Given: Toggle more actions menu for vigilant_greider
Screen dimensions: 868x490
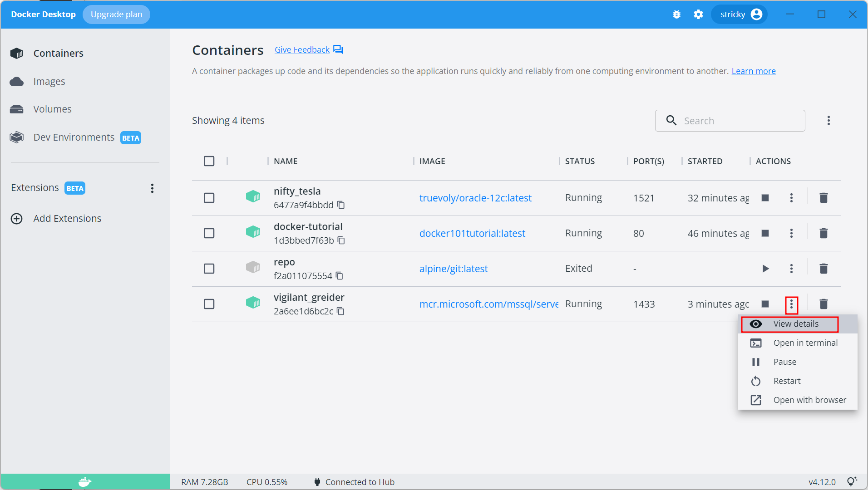Looking at the screenshot, I should click(791, 304).
